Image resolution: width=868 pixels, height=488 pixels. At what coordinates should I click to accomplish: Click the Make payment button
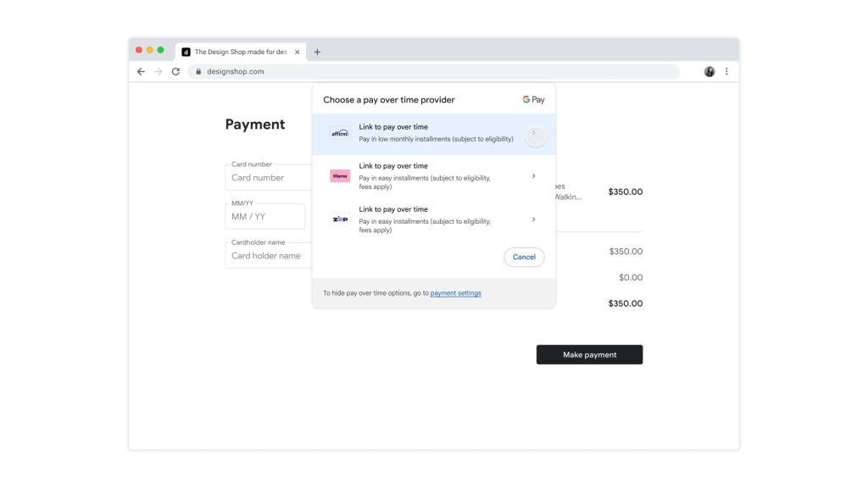589,355
